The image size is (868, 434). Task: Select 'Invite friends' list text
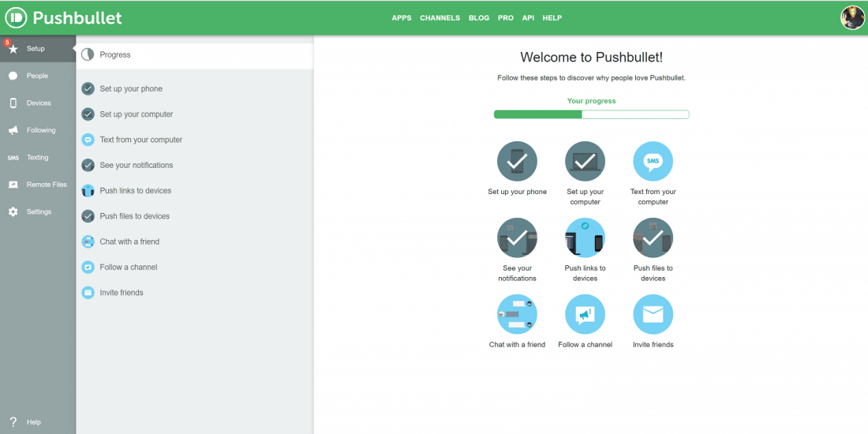[x=122, y=292]
